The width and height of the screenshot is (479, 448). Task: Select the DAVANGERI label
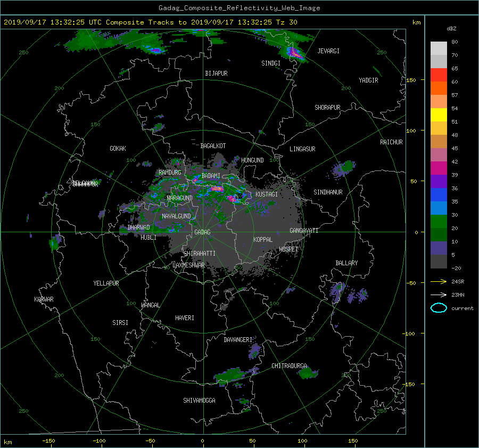tap(238, 340)
